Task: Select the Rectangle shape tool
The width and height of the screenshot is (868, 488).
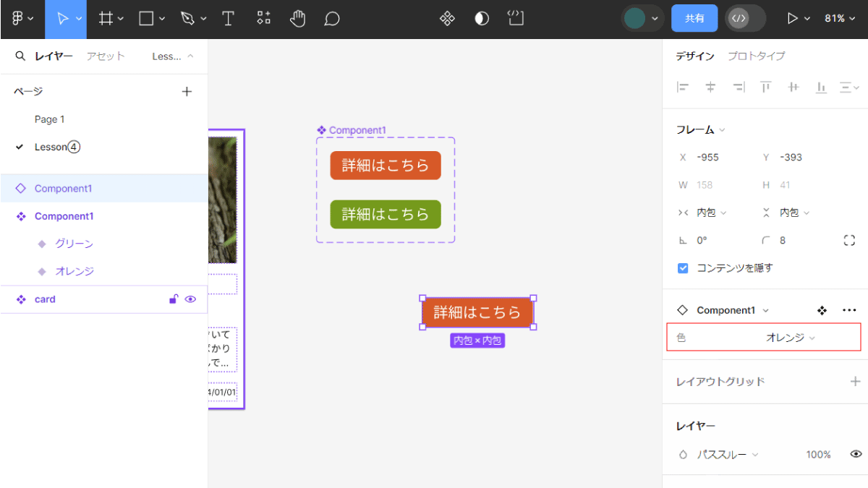Action: click(x=147, y=19)
